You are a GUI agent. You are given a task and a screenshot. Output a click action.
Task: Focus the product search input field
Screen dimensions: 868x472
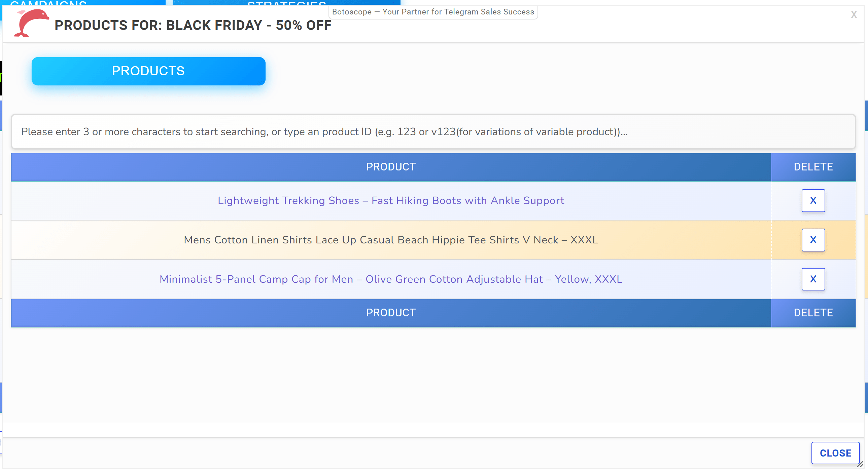[433, 132]
